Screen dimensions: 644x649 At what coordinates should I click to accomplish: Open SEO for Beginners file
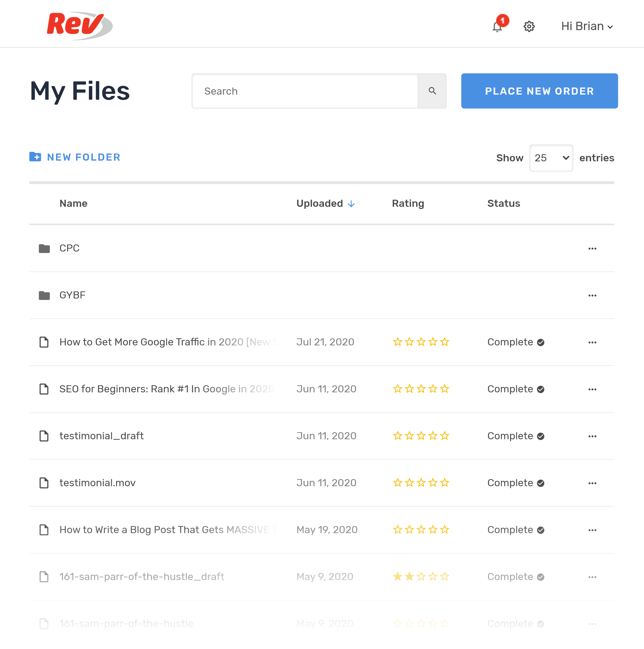tap(167, 389)
